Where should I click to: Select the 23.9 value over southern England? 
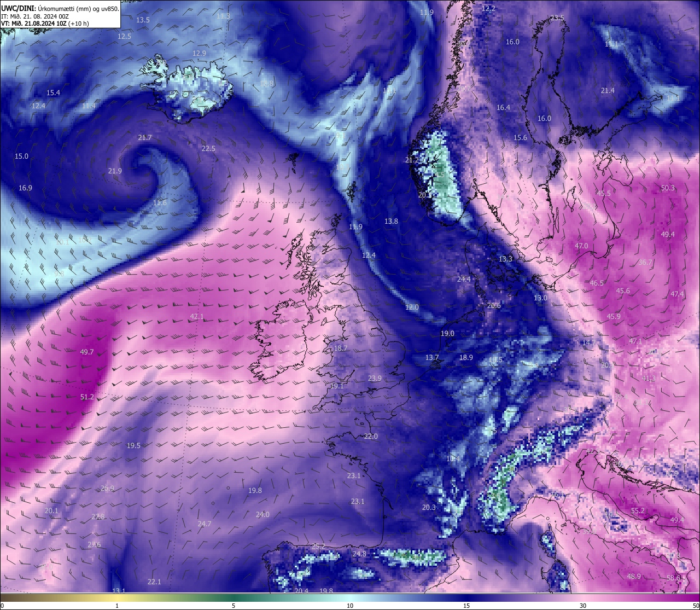[375, 378]
